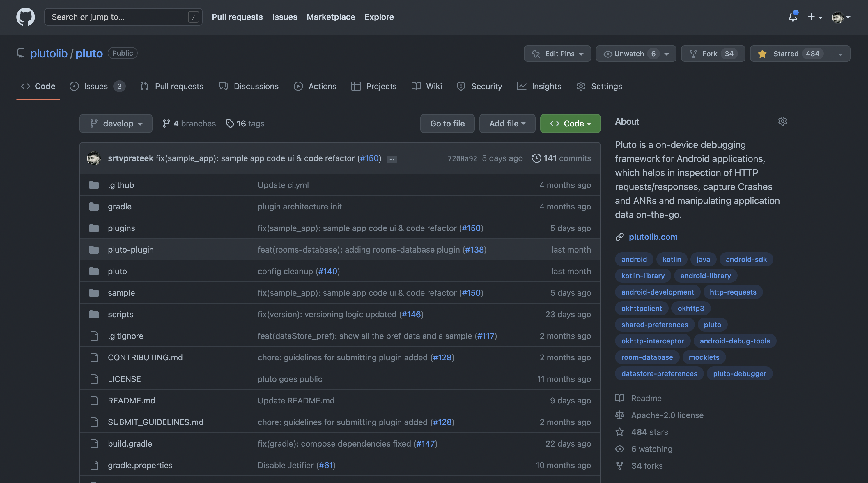The height and width of the screenshot is (483, 868).
Task: Click the branches icon showing 4 branches
Action: [166, 124]
